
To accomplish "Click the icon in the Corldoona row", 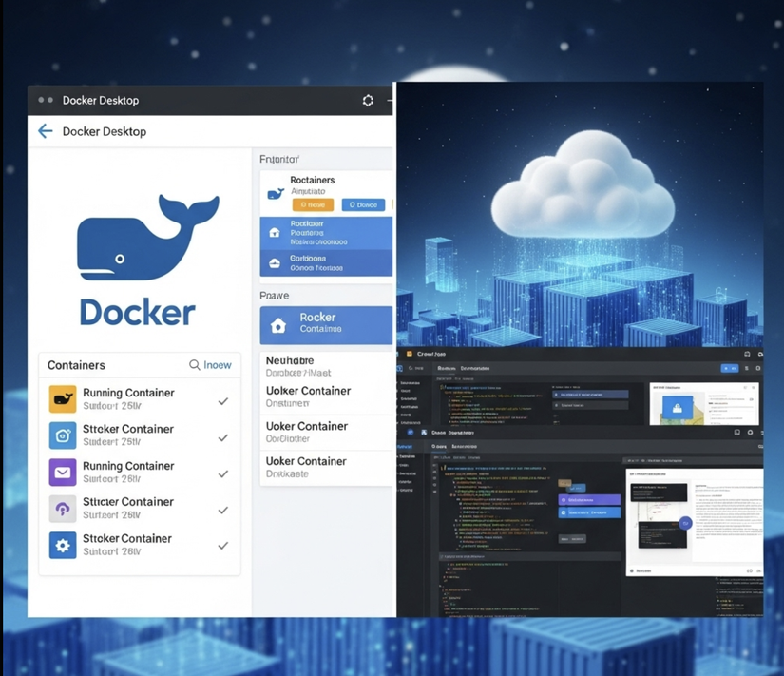I will tap(275, 263).
